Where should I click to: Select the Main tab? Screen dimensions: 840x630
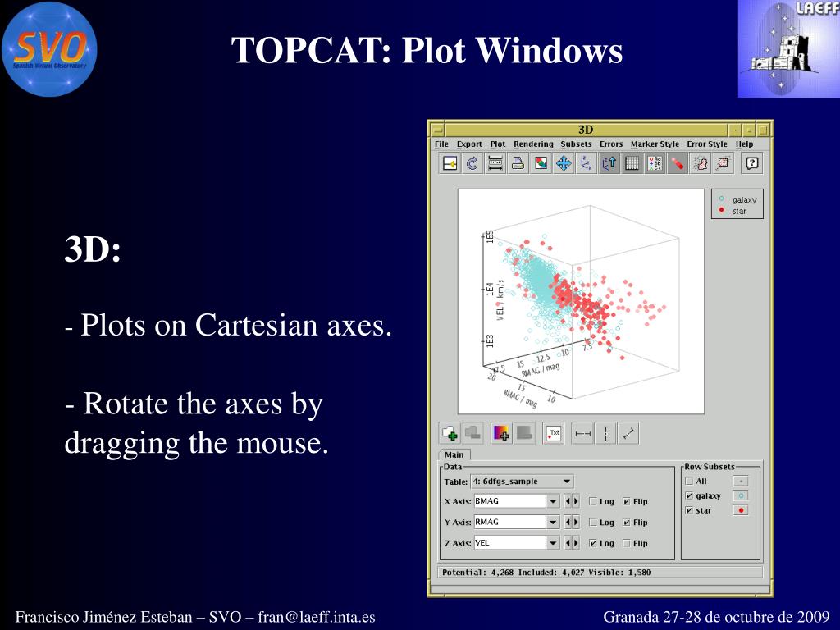coord(454,454)
